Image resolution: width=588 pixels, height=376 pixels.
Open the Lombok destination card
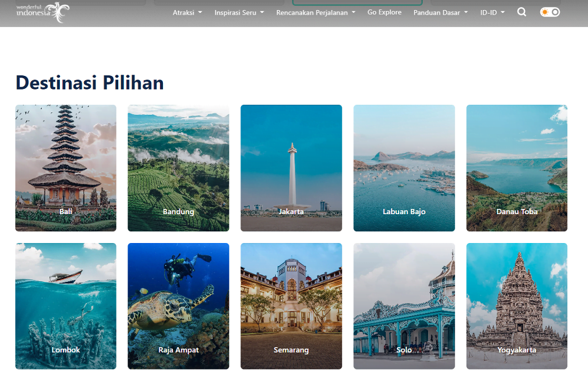66,306
